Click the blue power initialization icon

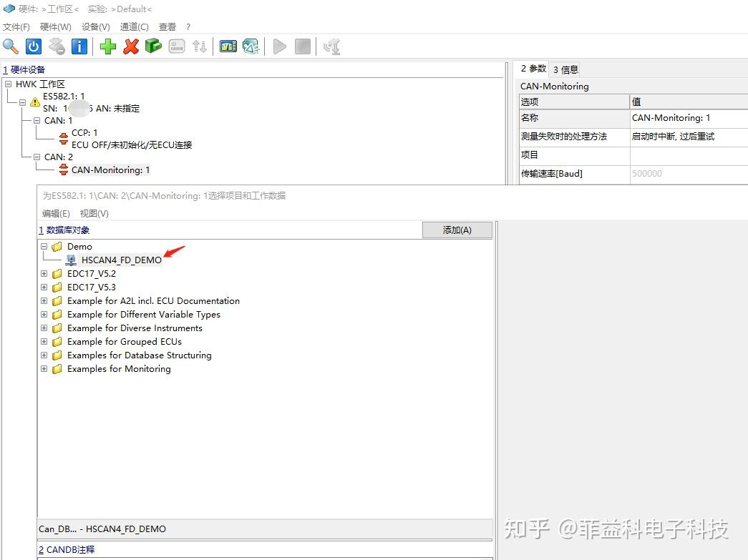click(34, 46)
